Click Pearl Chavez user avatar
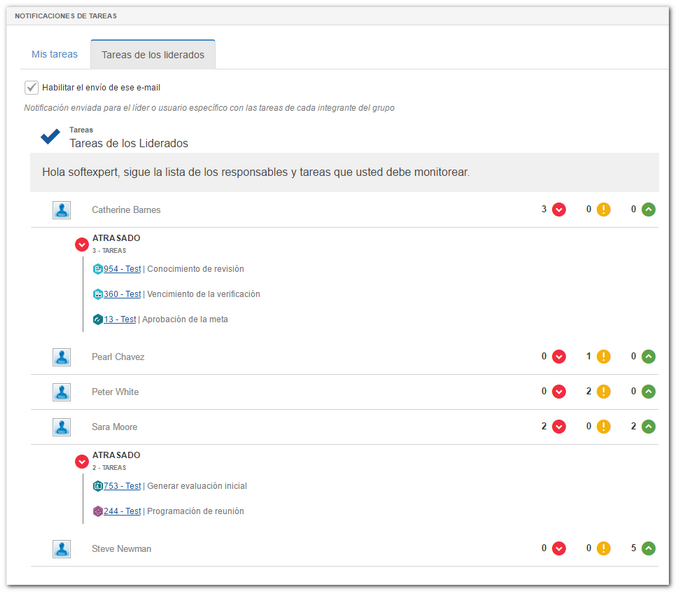The width and height of the screenshot is (676, 592). (62, 357)
